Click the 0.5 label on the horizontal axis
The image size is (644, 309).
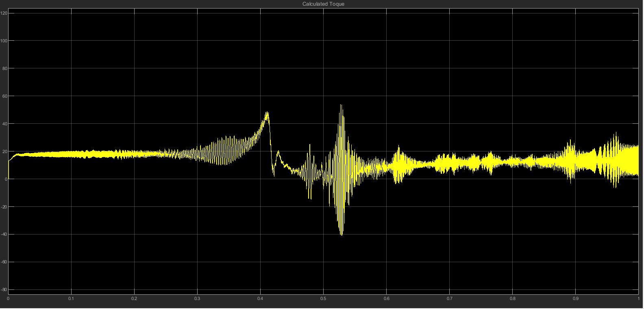point(323,299)
